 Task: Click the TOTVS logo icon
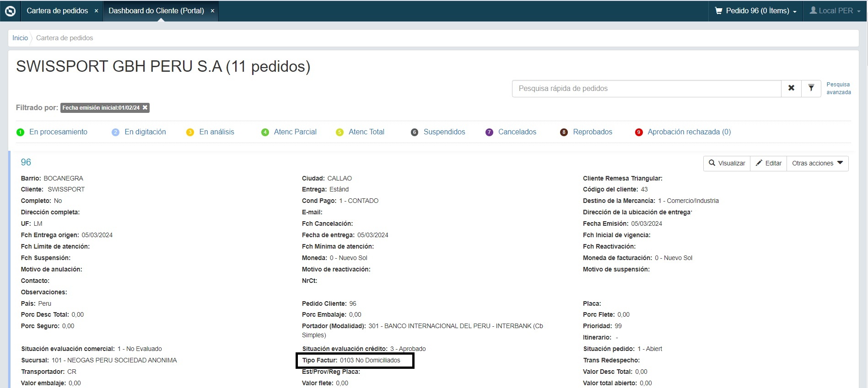click(10, 11)
